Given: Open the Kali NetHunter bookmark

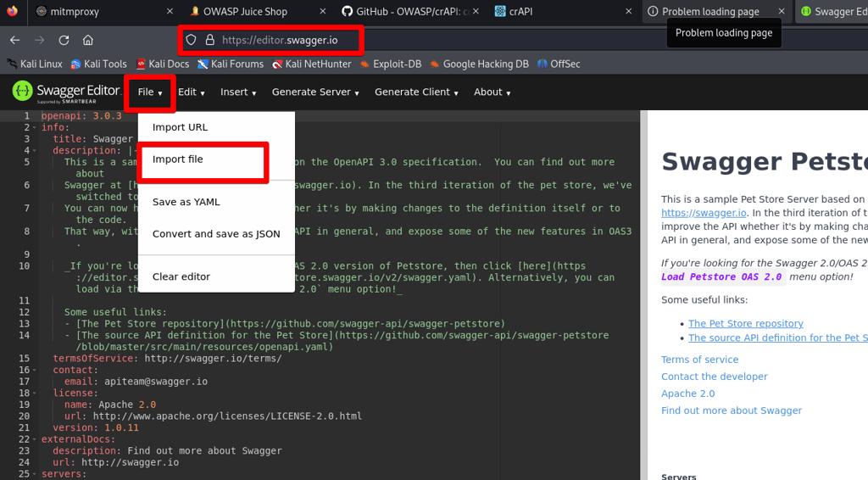Looking at the screenshot, I should pos(312,64).
